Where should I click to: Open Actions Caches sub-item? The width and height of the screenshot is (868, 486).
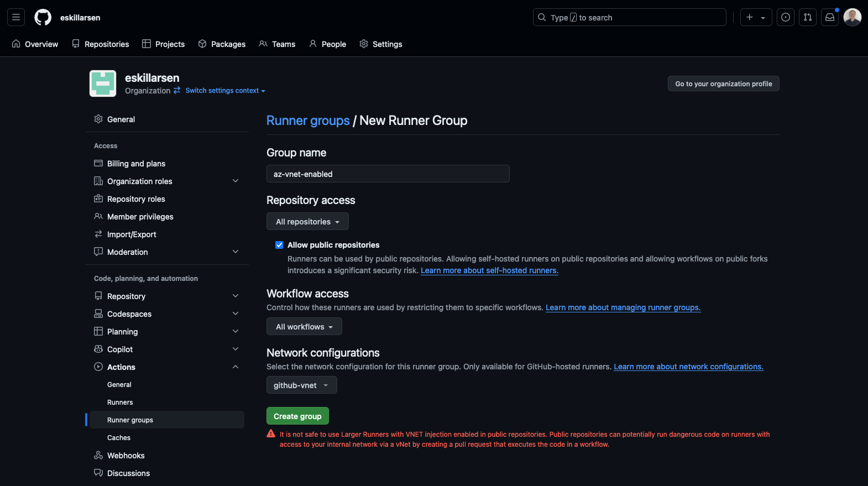click(x=167, y=437)
